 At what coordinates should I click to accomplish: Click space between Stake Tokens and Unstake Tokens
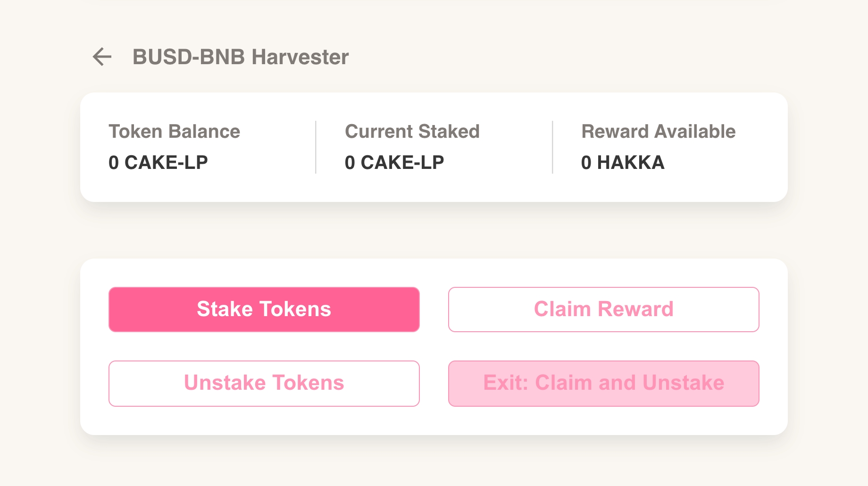coord(264,346)
